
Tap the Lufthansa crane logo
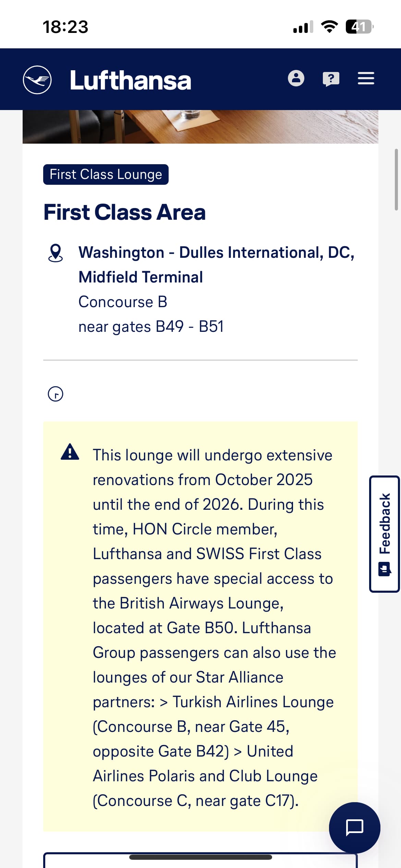pos(37,80)
